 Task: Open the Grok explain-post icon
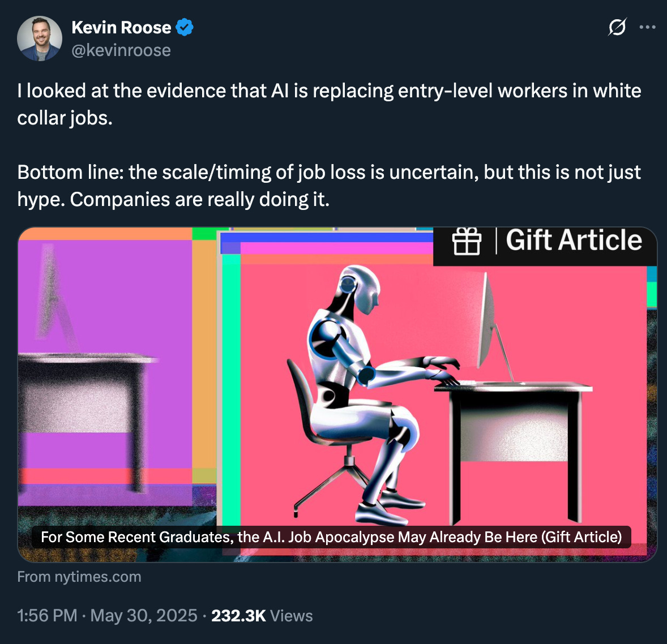617,27
